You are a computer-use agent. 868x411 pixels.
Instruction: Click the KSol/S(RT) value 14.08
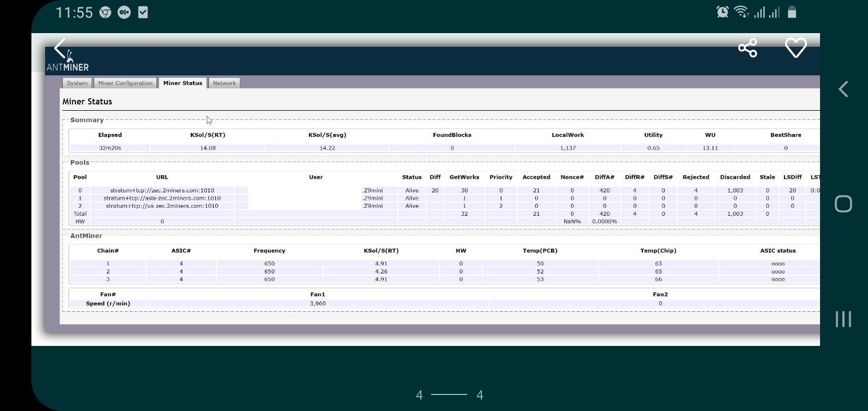click(207, 148)
